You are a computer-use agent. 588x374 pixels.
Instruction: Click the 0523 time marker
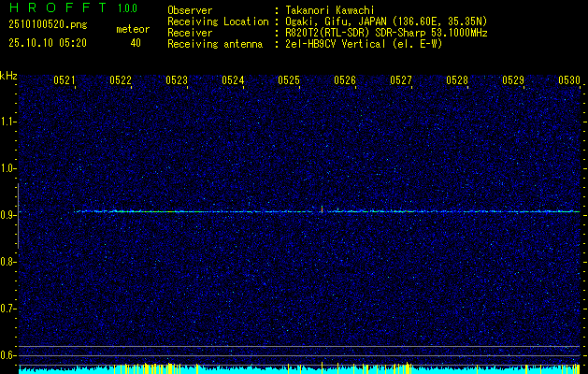click(x=177, y=79)
